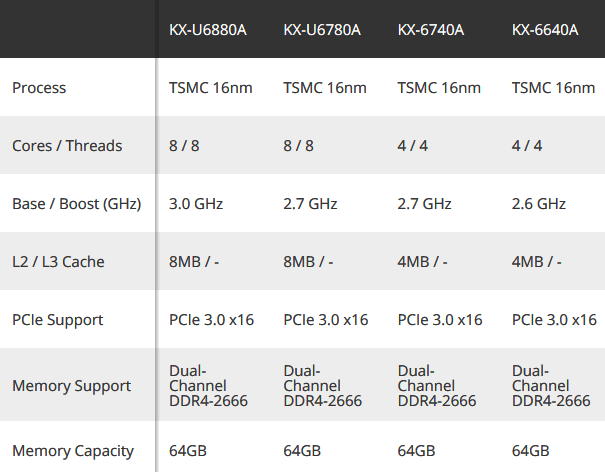
Task: Select the L2 / L3 Cache row label
Action: click(x=58, y=262)
